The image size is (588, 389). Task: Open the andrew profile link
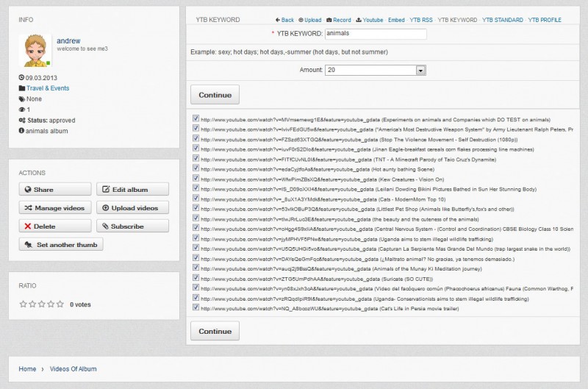68,40
